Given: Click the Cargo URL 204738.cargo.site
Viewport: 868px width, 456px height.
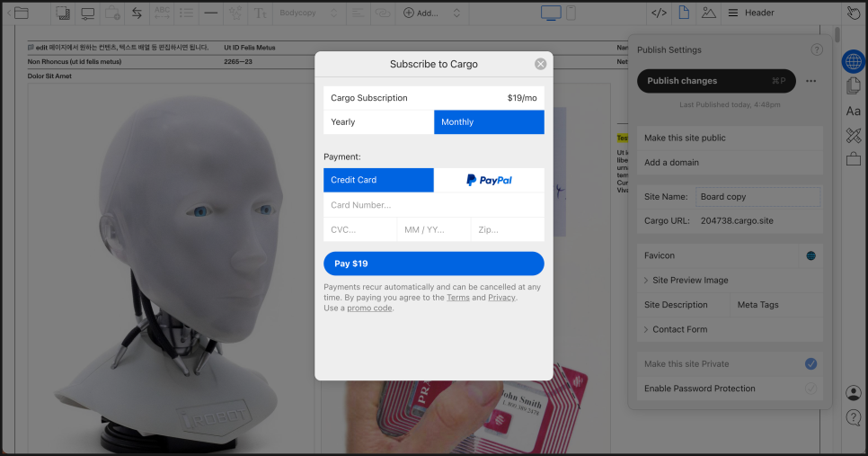Looking at the screenshot, I should click(737, 220).
